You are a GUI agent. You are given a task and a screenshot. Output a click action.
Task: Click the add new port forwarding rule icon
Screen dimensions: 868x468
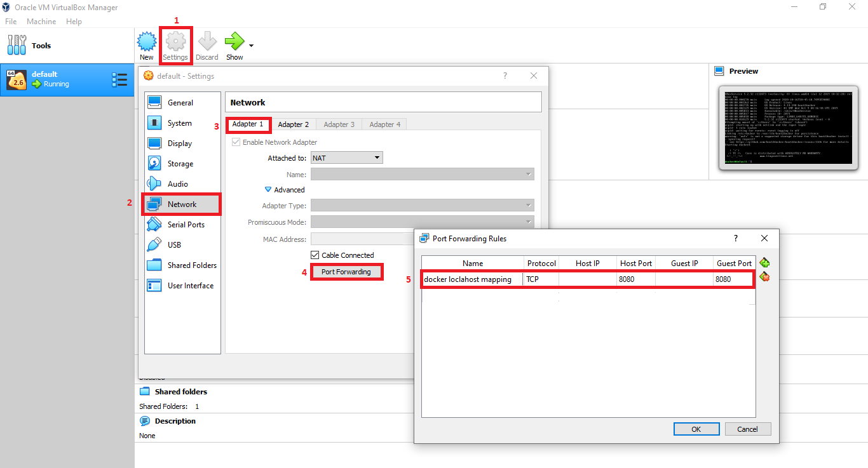[764, 262]
